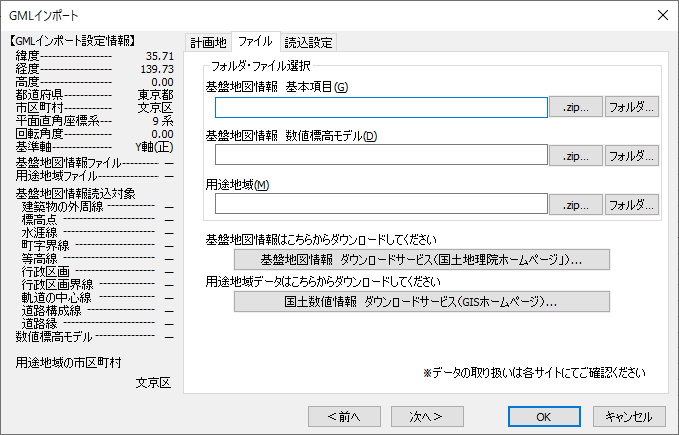This screenshot has height=435, width=679.
Task: Click the 用途地域 path input field
Action: point(381,204)
